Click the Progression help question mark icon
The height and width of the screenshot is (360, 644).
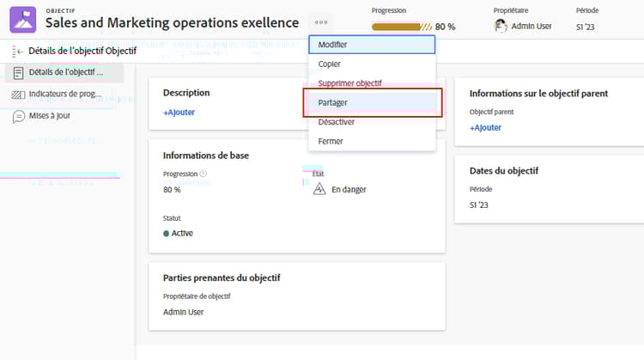click(204, 174)
